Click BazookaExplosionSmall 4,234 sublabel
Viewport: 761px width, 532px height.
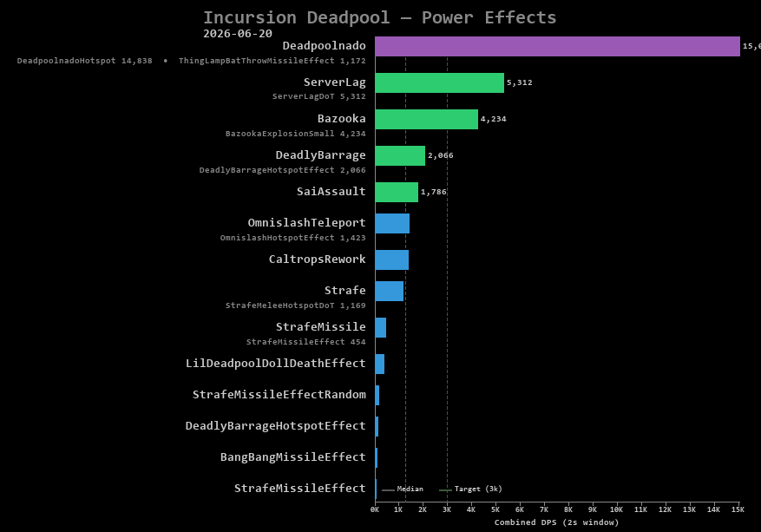[x=295, y=134]
